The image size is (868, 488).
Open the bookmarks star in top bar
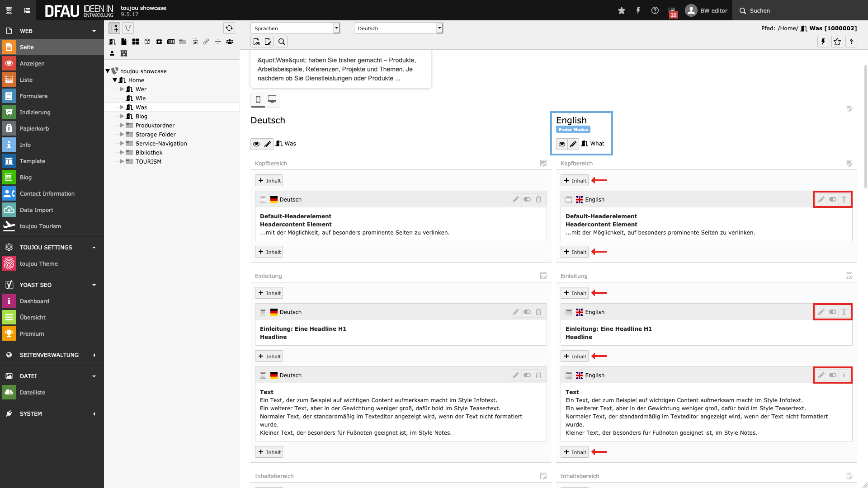click(622, 10)
